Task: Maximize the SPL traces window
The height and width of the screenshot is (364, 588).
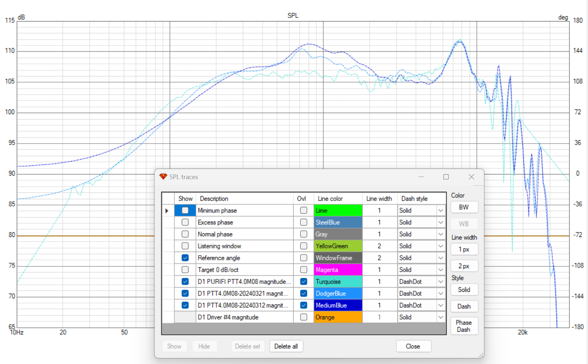Action: 446,177
